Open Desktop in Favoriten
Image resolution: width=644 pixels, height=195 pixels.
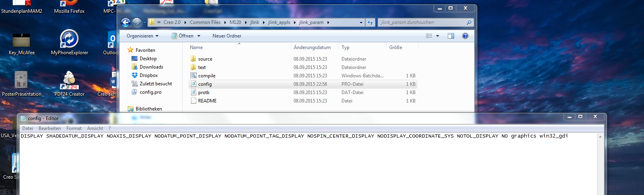[148, 59]
